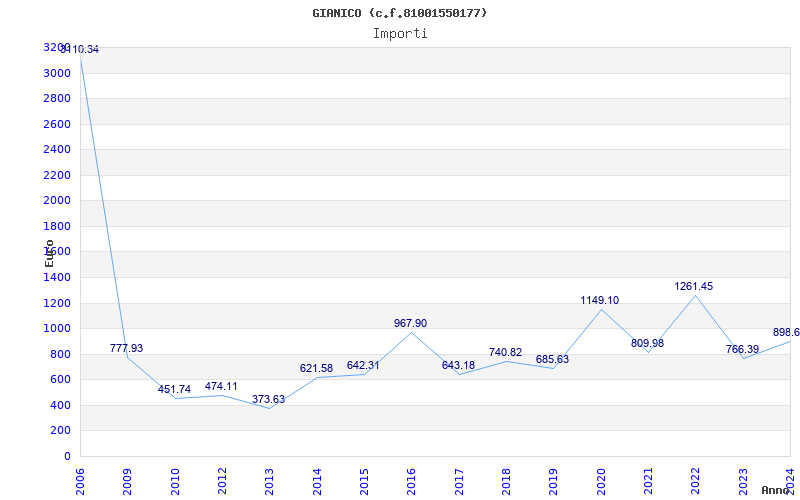This screenshot has width=800, height=500.
Task: Click the 2000 y-axis tick label
Action: 58,201
